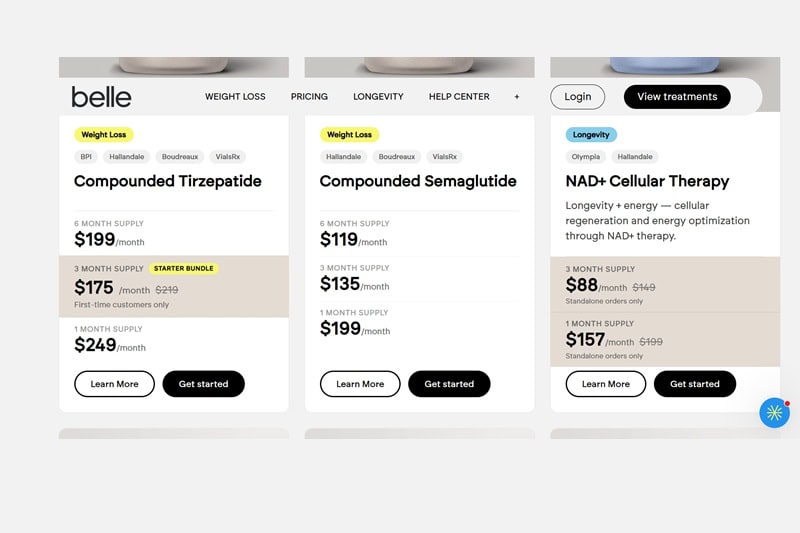Open the Weight Loss nav item
This screenshot has width=800, height=533.
[x=235, y=96]
